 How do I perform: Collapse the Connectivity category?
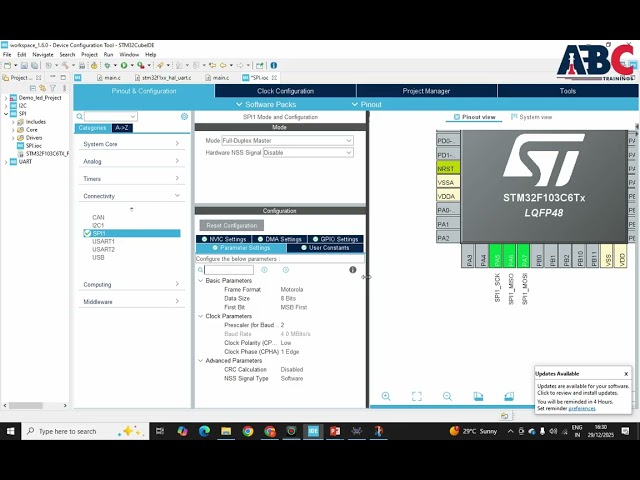131,196
